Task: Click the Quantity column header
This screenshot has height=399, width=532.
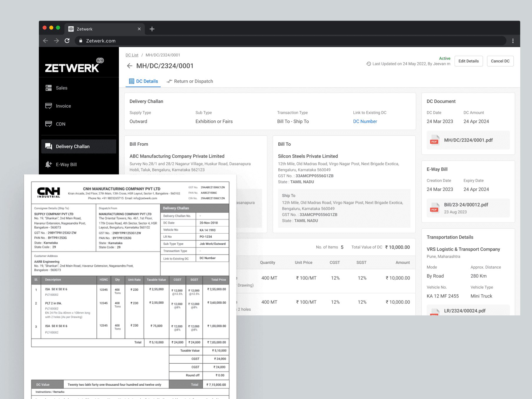Action: tap(267, 262)
